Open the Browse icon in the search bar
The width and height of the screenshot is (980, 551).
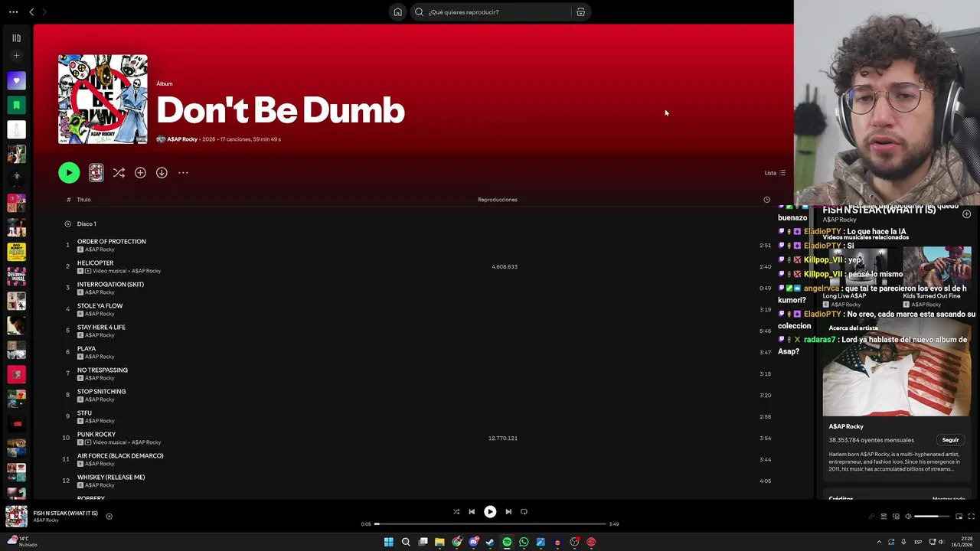pyautogui.click(x=580, y=11)
